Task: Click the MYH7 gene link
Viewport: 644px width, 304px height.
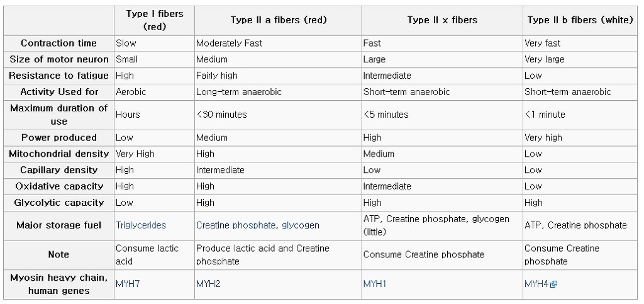Action: coord(128,284)
